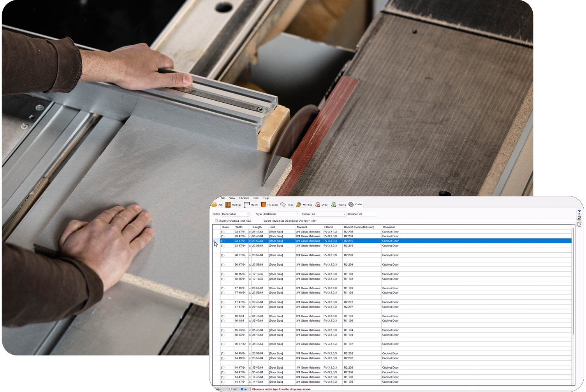This screenshot has height=392, width=586.
Task: Open the Pricing toolbar icon
Action: pos(338,205)
